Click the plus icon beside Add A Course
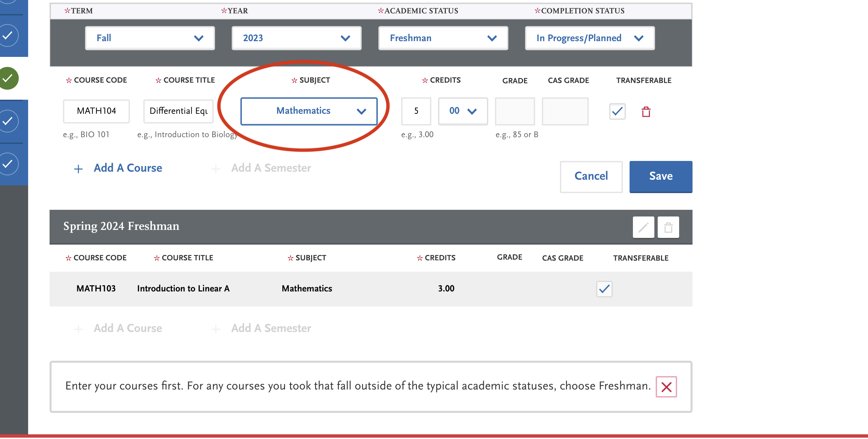 78,169
